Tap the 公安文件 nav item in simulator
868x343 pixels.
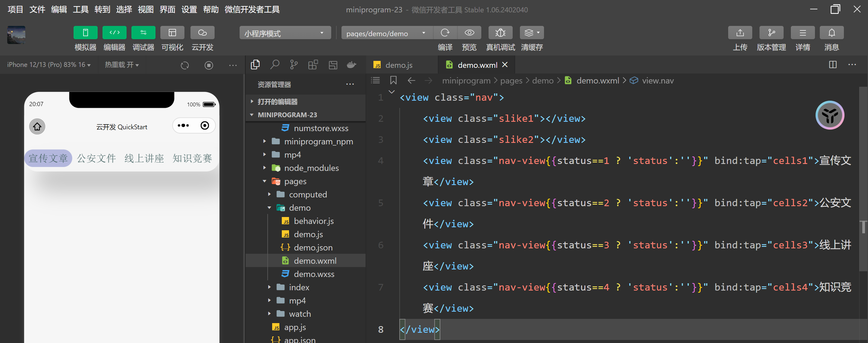[96, 158]
